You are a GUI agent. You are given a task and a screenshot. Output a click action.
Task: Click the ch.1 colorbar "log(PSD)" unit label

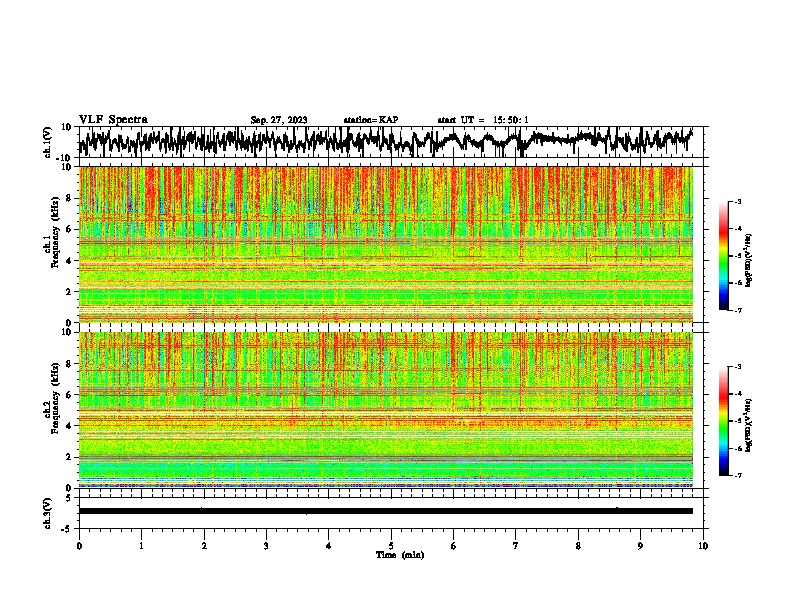(x=749, y=261)
